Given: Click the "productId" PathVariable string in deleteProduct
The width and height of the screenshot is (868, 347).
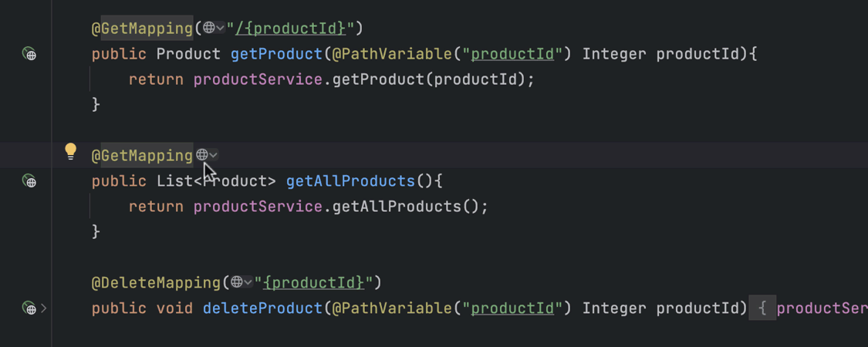Looking at the screenshot, I should (x=512, y=308).
